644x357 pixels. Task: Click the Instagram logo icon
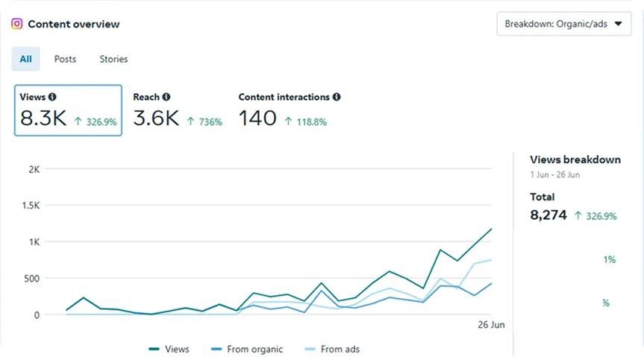pyautogui.click(x=16, y=24)
